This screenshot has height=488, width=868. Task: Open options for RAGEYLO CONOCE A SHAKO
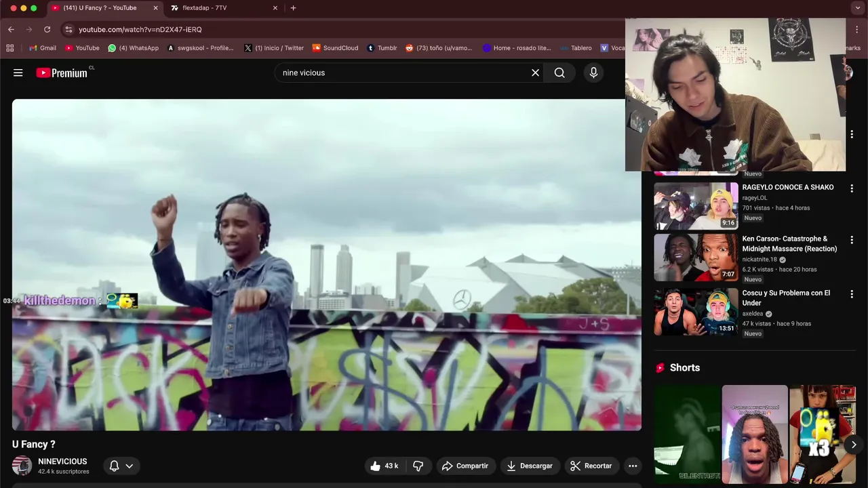[852, 188]
